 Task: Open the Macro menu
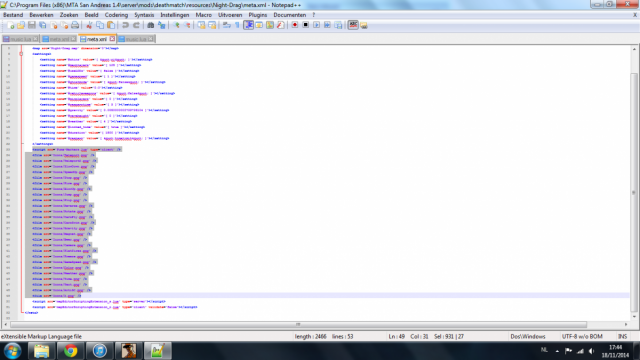point(204,15)
